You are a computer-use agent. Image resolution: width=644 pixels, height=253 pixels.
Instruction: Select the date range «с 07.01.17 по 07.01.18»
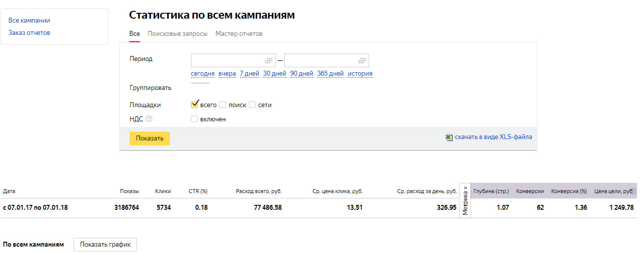pyautogui.click(x=35, y=208)
